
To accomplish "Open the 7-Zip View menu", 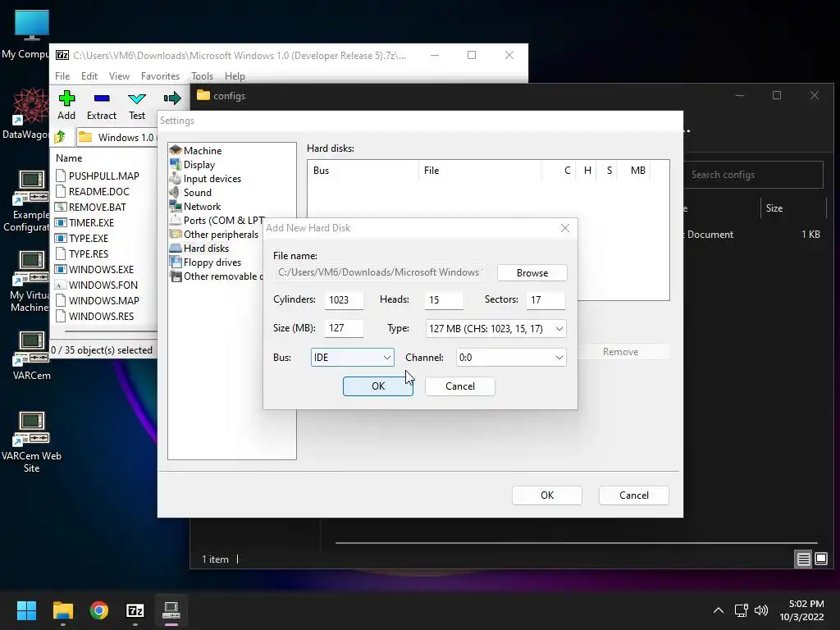I will pyautogui.click(x=119, y=76).
